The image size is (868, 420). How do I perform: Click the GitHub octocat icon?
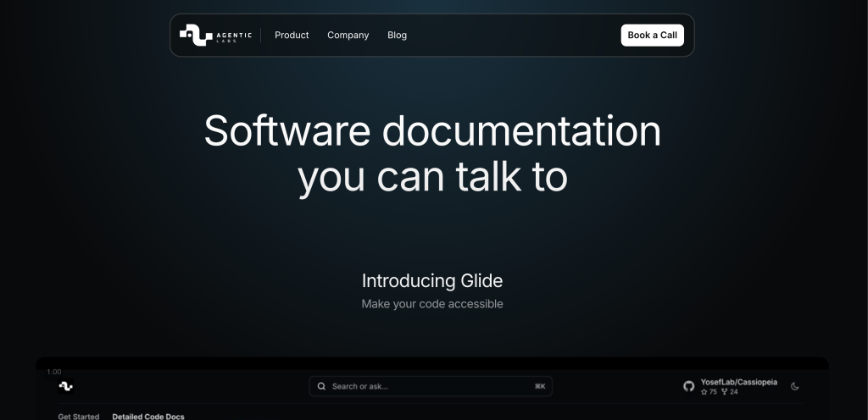689,386
